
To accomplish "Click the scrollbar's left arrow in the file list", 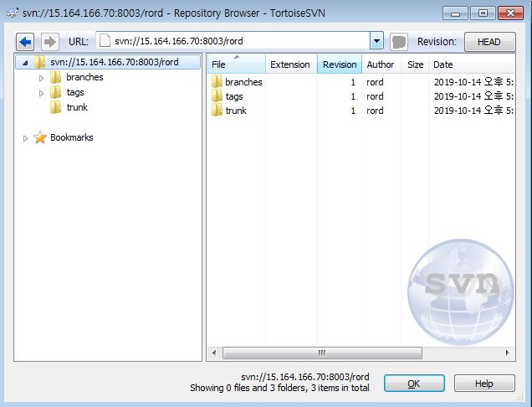I will tap(214, 353).
